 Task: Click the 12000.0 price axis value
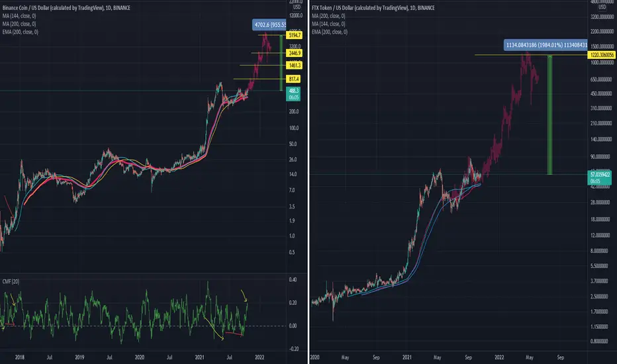coord(296,15)
